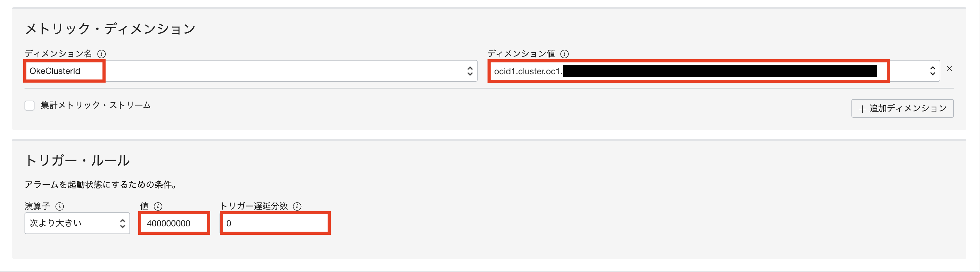This screenshot has width=980, height=272.
Task: Focus the トリガー遅延分数 field containing 0
Action: pos(275,223)
